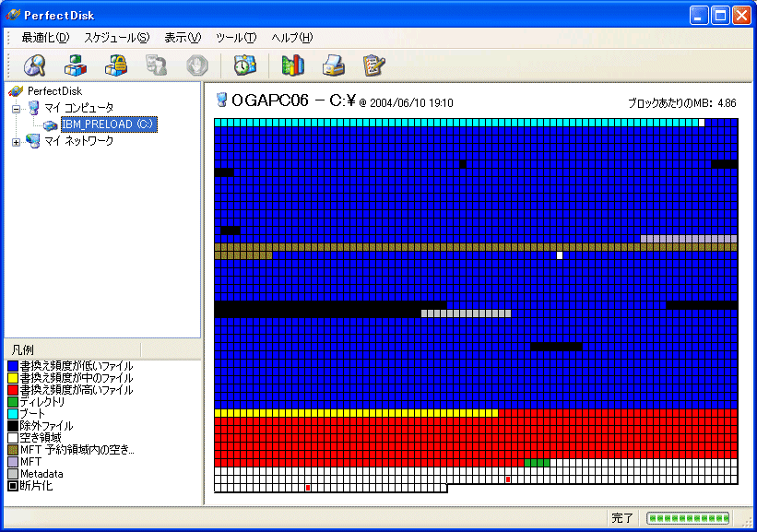Click the red 書換え頻度が高いファイル swatch

coord(13,390)
